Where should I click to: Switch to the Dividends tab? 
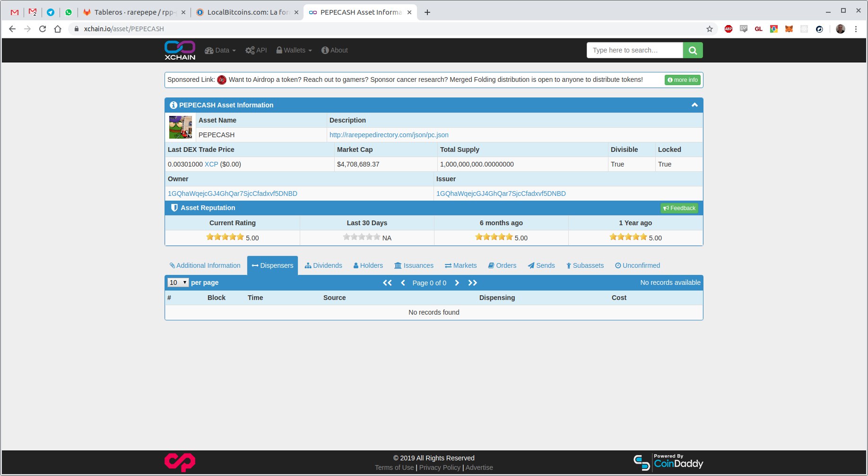tap(323, 265)
